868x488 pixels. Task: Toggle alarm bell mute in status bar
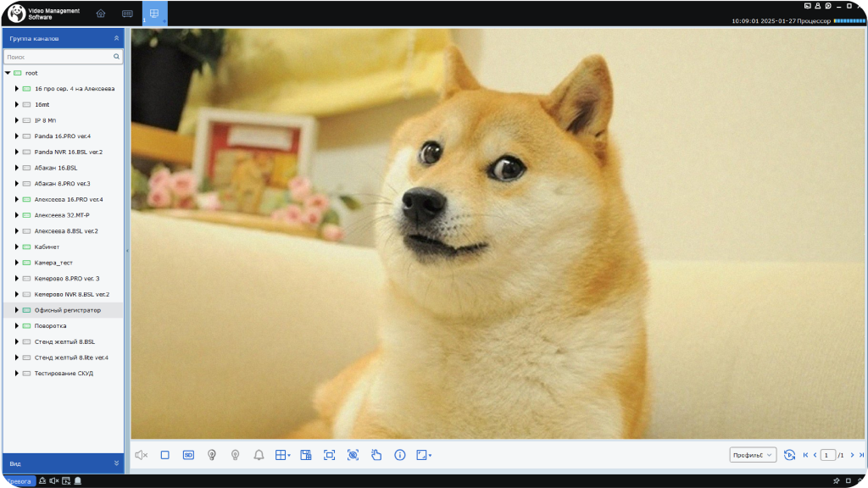click(x=42, y=481)
